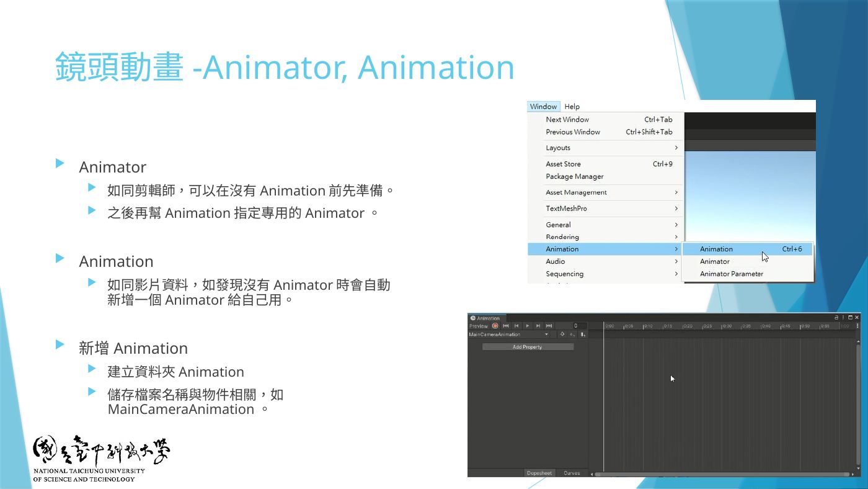The width and height of the screenshot is (868, 489).
Task: Expand the Rendering submenu
Action: coord(606,237)
